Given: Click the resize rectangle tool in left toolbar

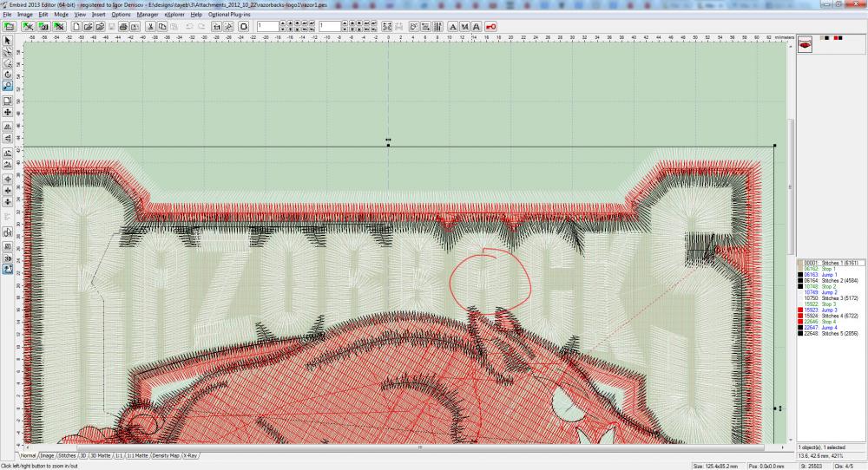Looking at the screenshot, I should point(8,101).
